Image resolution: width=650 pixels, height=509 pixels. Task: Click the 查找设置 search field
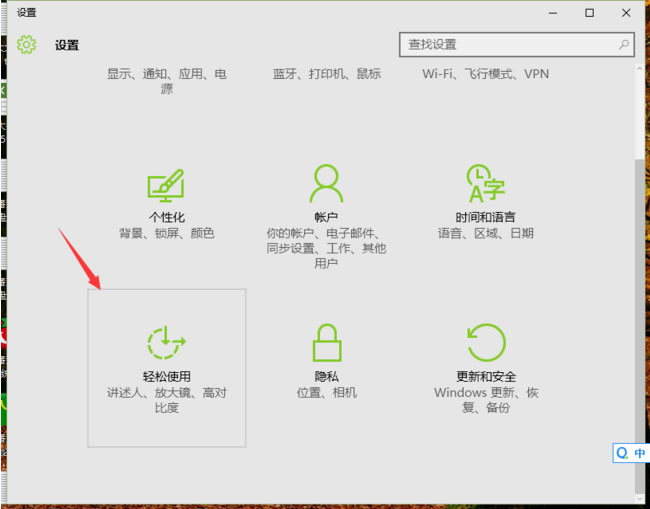[517, 44]
